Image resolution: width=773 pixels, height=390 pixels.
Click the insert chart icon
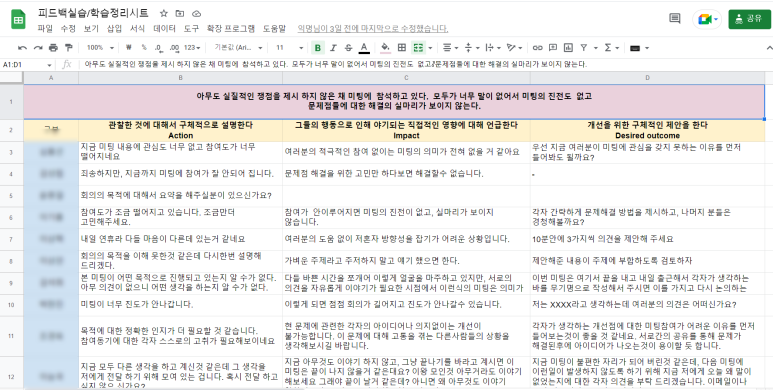pyautogui.click(x=568, y=48)
